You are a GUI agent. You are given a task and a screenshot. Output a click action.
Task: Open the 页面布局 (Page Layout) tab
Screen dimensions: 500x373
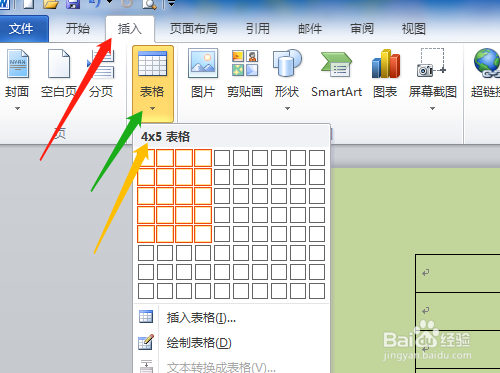pos(194,29)
